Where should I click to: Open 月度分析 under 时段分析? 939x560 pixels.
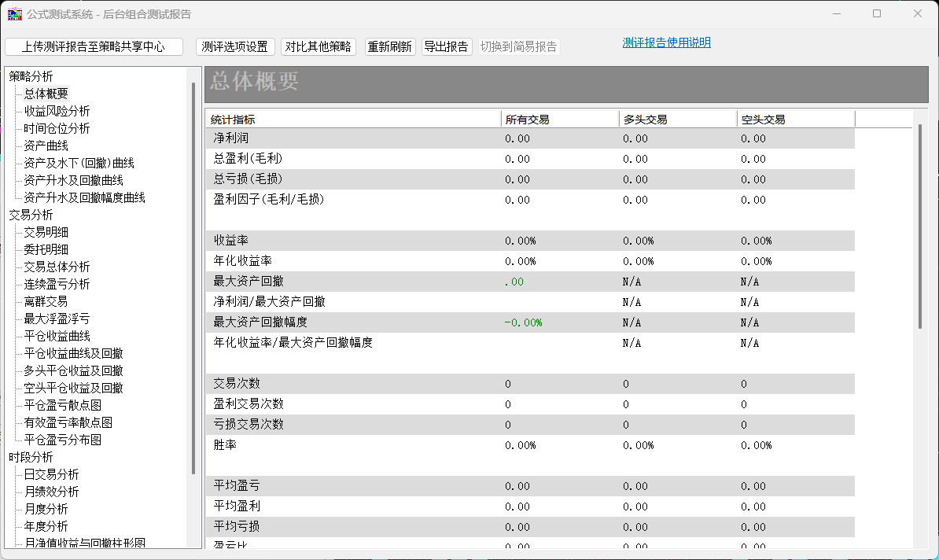click(46, 509)
